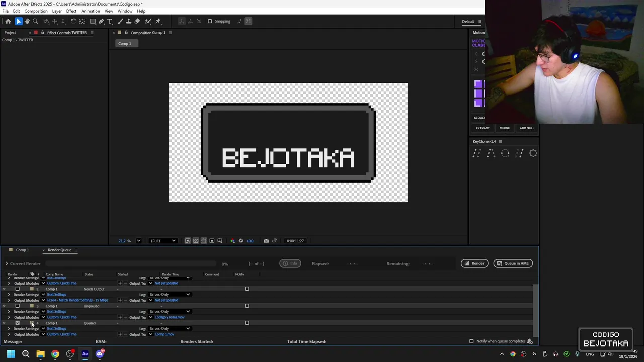Image resolution: width=644 pixels, height=362 pixels.
Task: Click the Show Channel color icon
Action: [232, 241]
